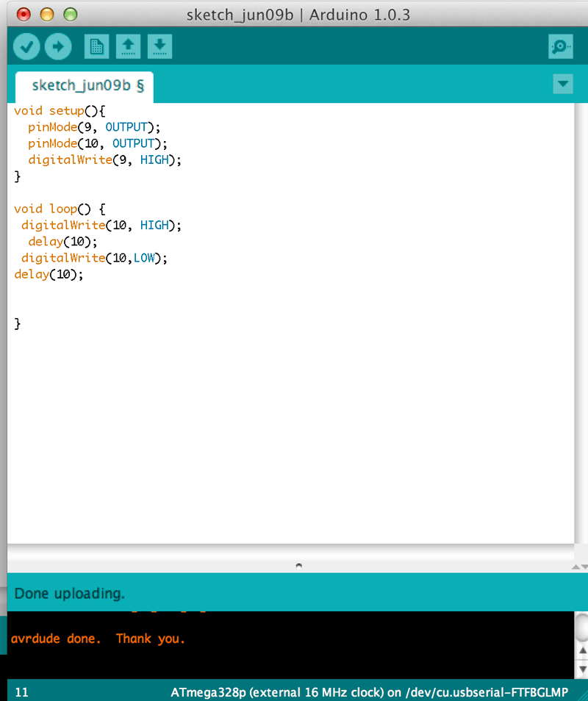Create a new sketch with New icon

click(x=96, y=46)
